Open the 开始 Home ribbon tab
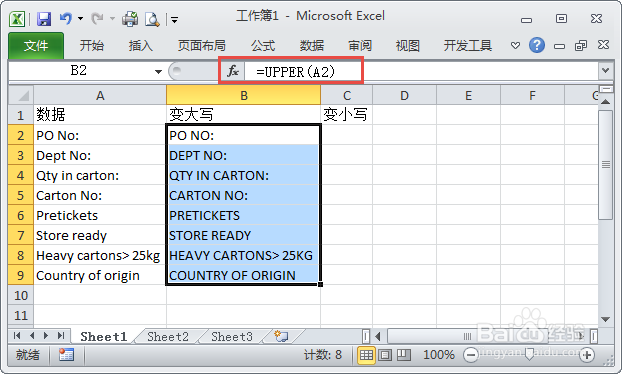The image size is (622, 374). point(92,46)
